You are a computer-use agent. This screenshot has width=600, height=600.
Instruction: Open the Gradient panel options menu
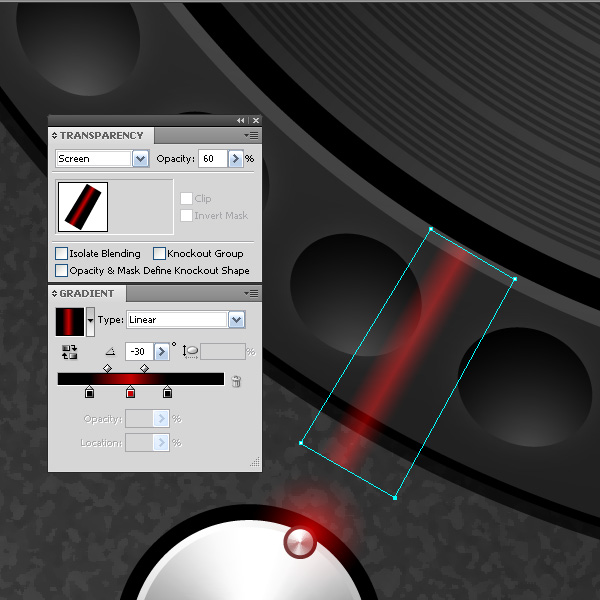(251, 293)
